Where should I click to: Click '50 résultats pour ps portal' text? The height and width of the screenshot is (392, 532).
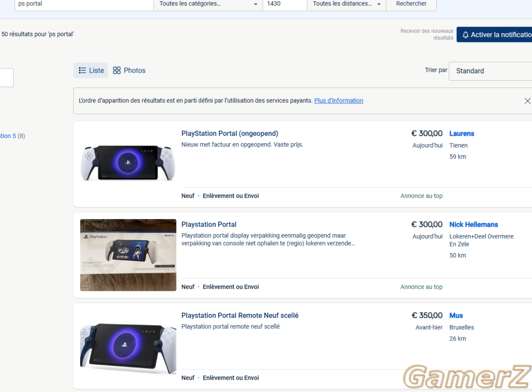pyautogui.click(x=38, y=34)
